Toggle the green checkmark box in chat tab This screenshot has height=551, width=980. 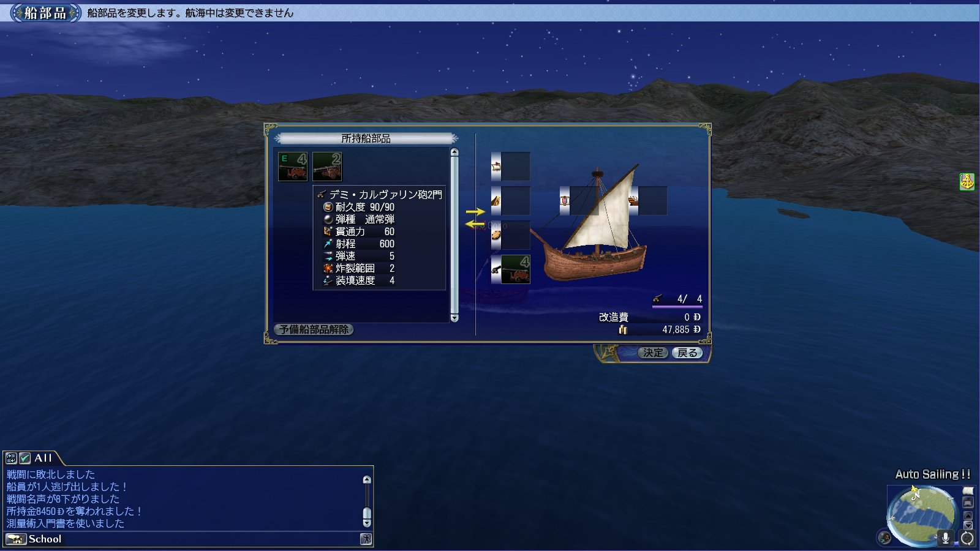tap(25, 458)
